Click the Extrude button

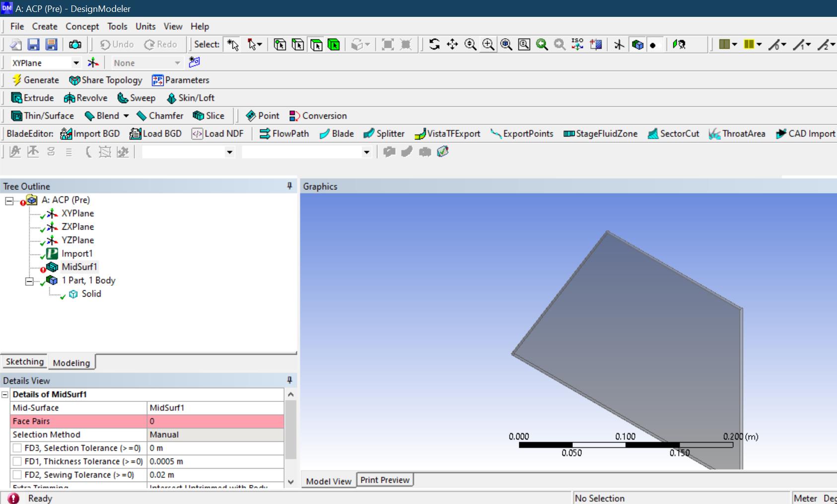coord(32,98)
